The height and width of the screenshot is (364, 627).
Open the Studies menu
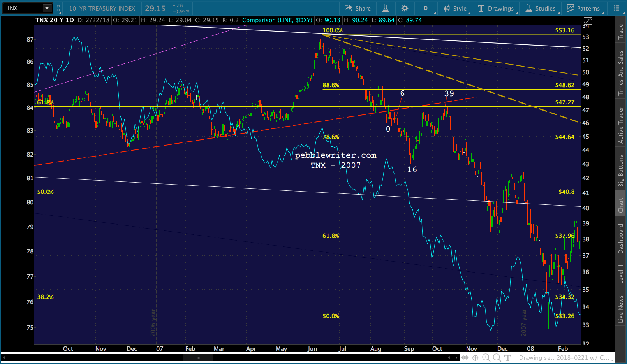pos(541,8)
